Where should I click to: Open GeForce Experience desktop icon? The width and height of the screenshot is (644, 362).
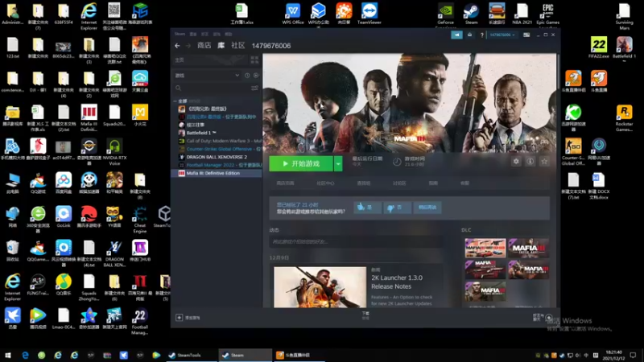pos(446,14)
